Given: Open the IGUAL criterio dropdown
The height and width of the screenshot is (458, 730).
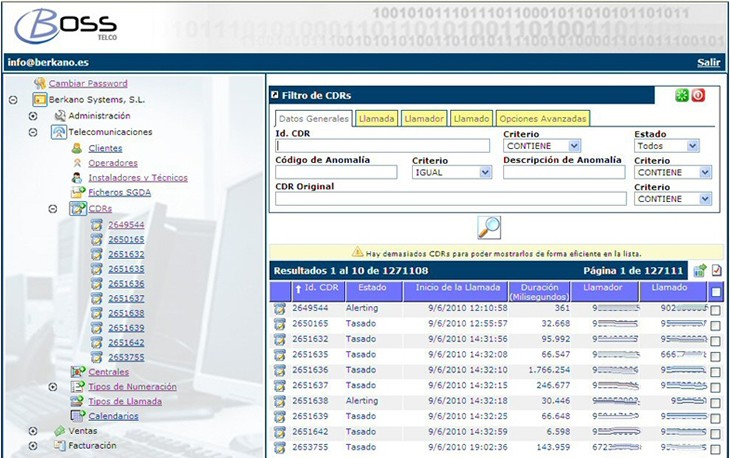Looking at the screenshot, I should pos(452,172).
